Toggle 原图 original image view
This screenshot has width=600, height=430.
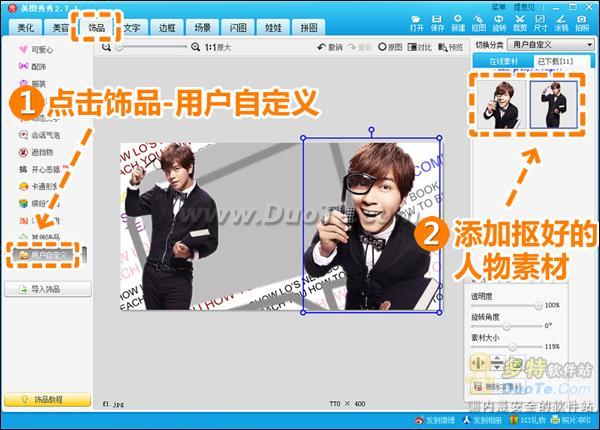pyautogui.click(x=390, y=47)
